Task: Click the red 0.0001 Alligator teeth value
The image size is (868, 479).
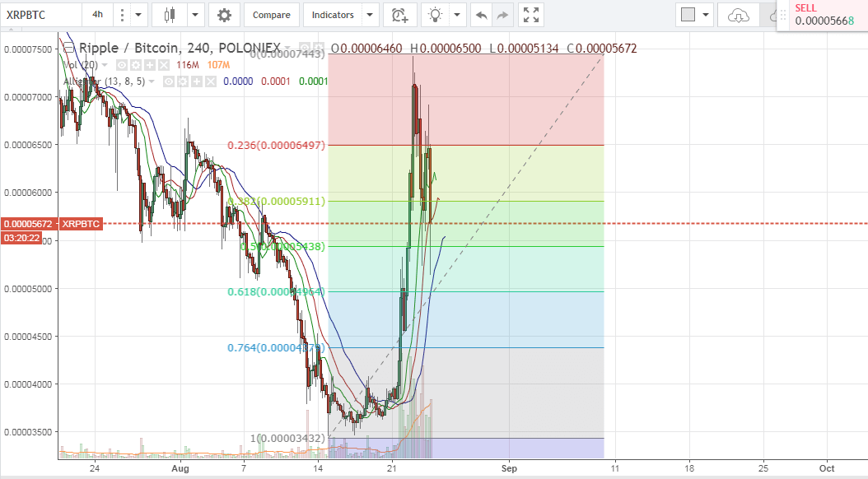Action: click(x=276, y=81)
